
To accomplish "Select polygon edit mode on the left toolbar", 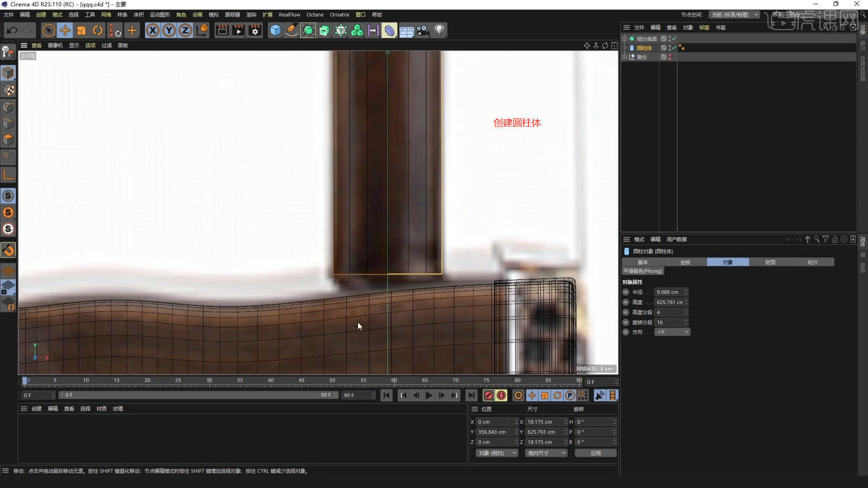I will point(8,140).
